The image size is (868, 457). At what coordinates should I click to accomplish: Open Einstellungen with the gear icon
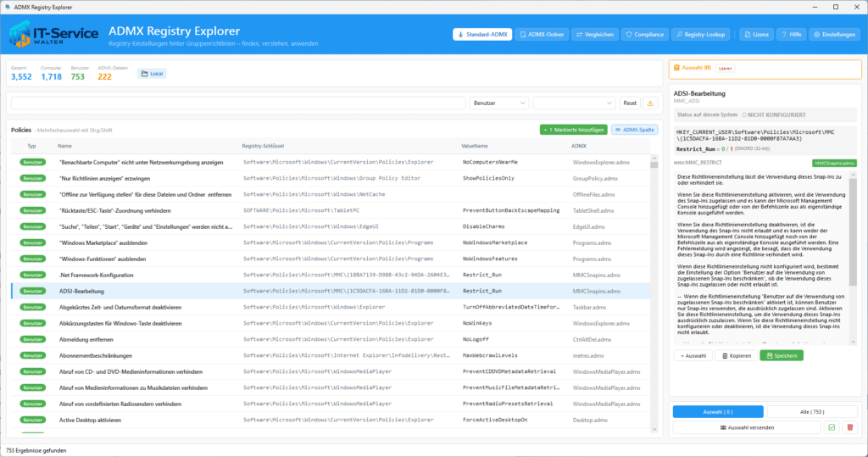(834, 35)
